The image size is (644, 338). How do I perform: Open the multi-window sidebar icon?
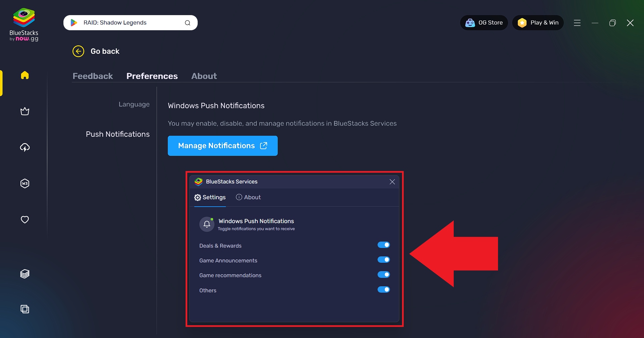pos(25,309)
